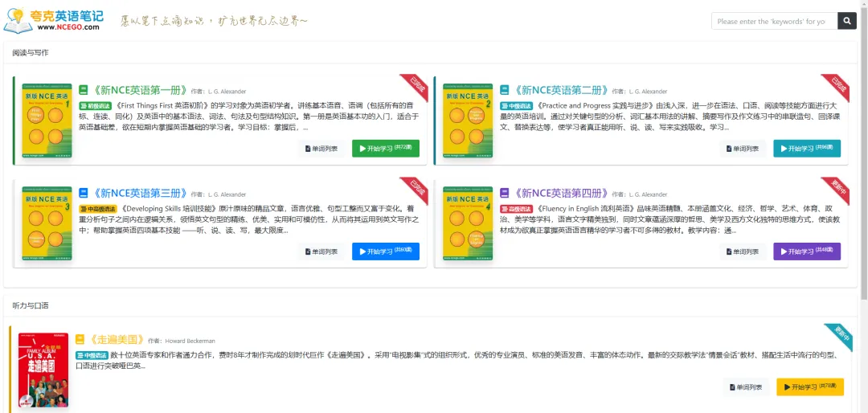Click book icon beside 新NCE英语第四册 title
Image resolution: width=868 pixels, height=413 pixels.
pos(504,193)
